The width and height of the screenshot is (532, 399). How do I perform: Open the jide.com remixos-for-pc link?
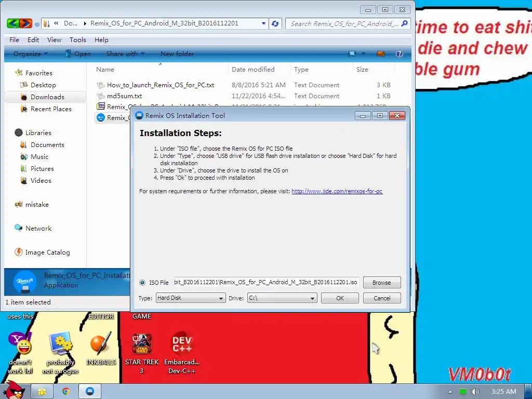[337, 191]
